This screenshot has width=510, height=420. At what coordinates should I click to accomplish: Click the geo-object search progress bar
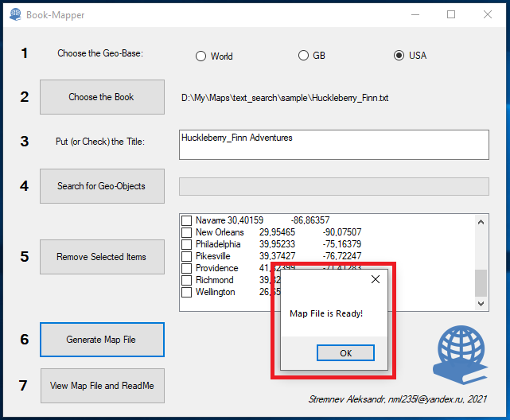coord(334,187)
